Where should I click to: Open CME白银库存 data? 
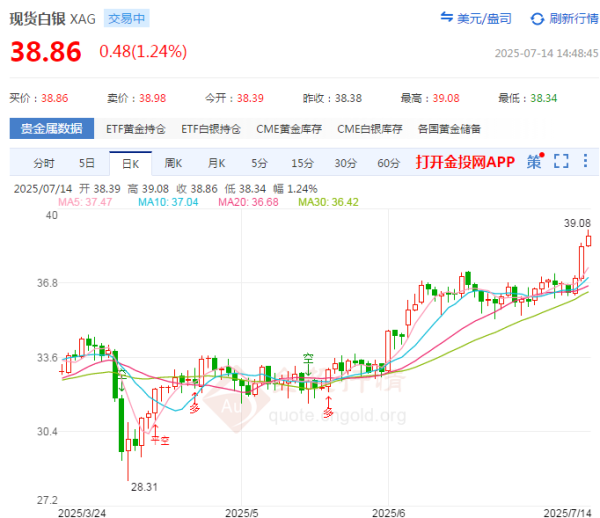click(x=370, y=129)
